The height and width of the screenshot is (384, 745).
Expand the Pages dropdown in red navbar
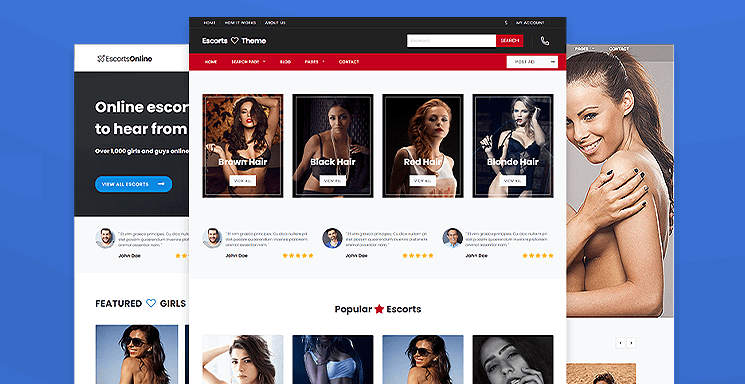coord(315,62)
